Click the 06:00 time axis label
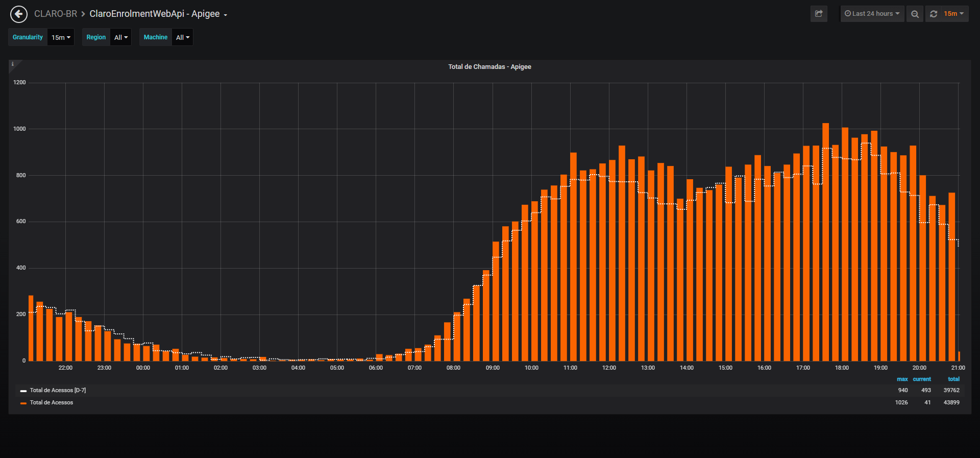980x458 pixels. point(376,368)
